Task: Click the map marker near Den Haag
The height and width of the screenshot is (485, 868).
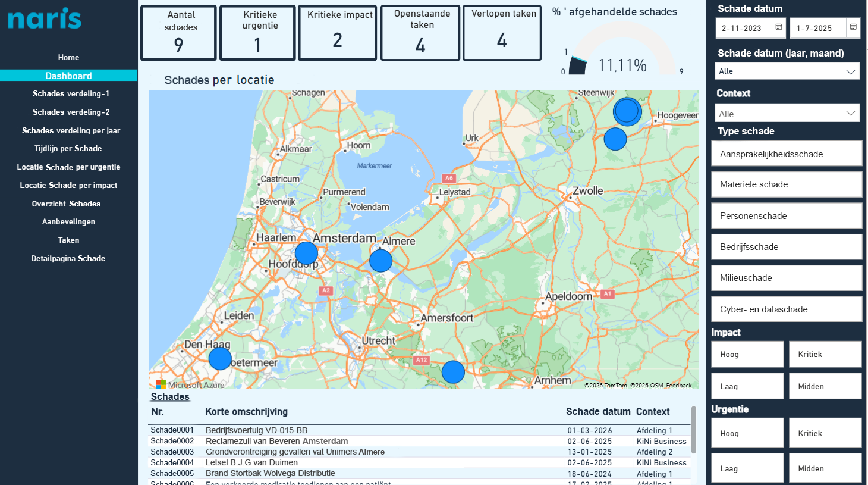Action: click(220, 358)
